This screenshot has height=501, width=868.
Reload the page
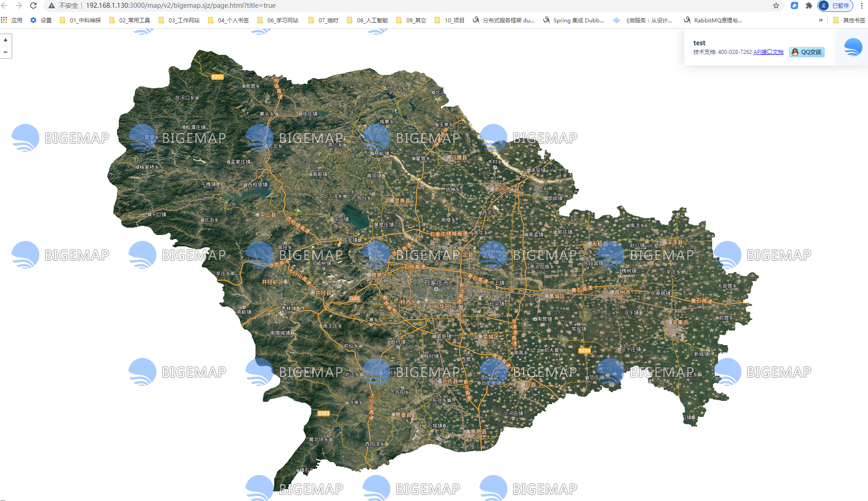coord(33,5)
